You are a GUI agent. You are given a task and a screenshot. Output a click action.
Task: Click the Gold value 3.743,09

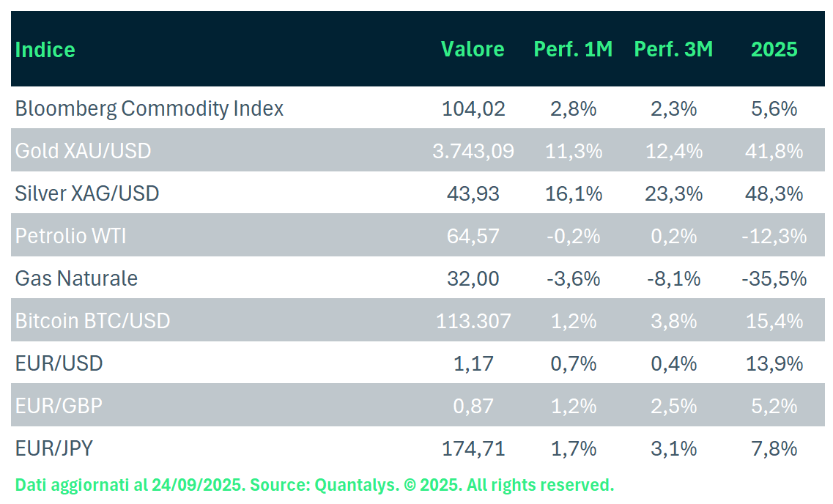coord(473,152)
